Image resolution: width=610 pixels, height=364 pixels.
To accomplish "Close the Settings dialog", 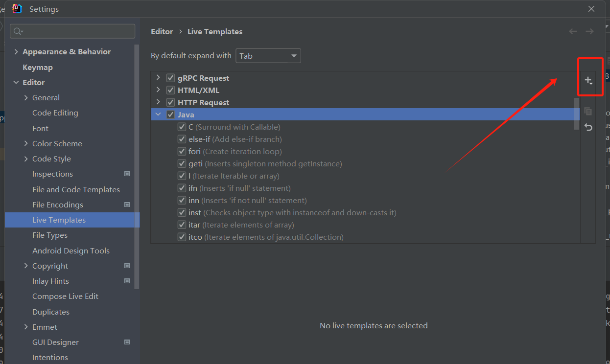I will (591, 9).
